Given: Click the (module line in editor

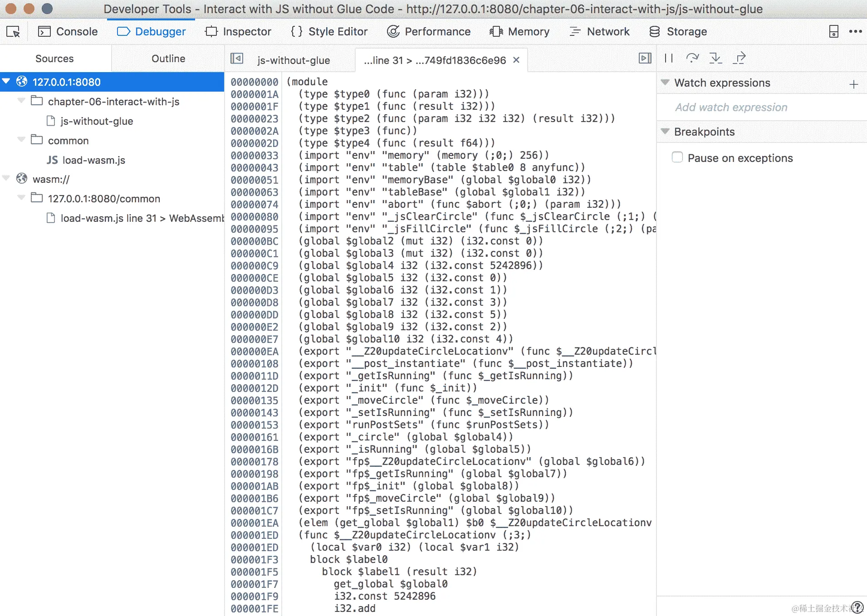Looking at the screenshot, I should point(307,82).
